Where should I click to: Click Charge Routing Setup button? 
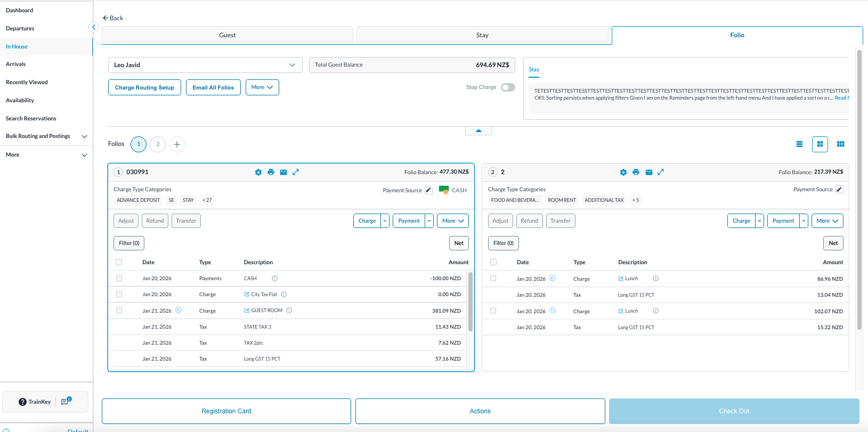tap(144, 87)
